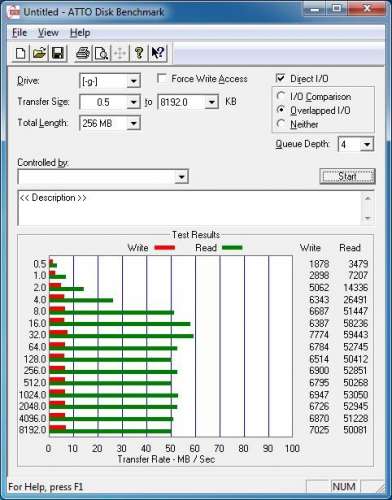Open the Help menu
392x500 pixels.
tap(80, 33)
